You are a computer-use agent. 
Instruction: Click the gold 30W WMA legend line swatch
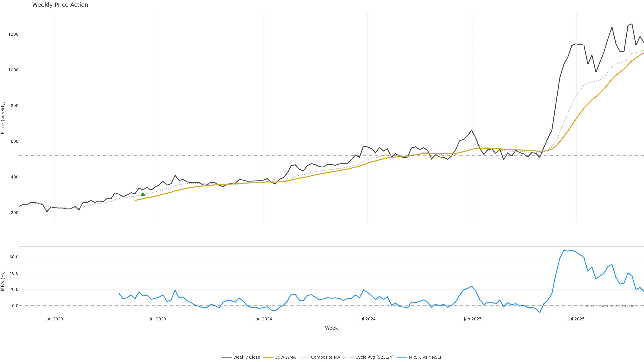(268, 357)
